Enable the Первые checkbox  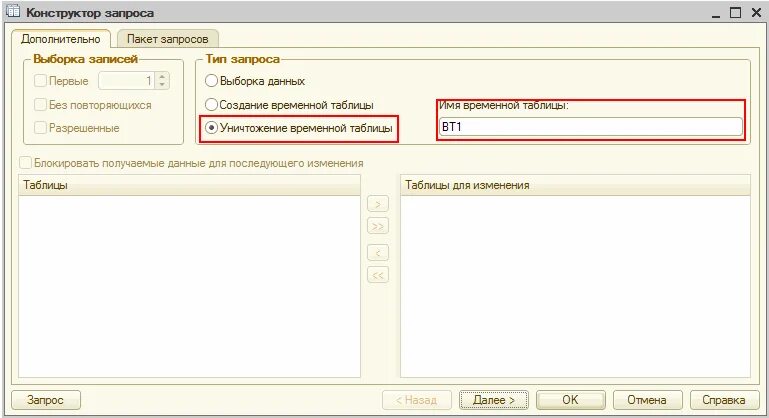(40, 80)
